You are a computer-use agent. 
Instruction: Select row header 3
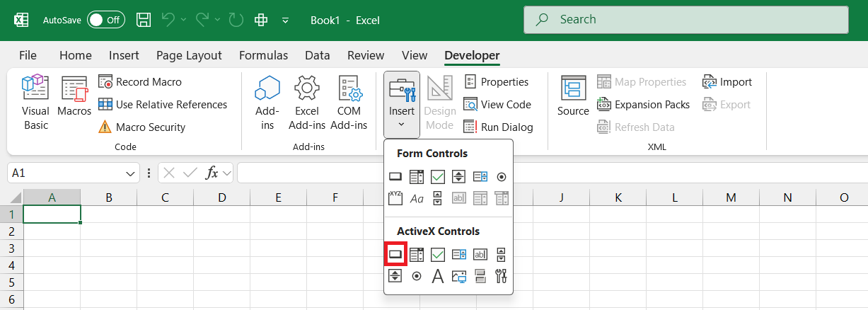[x=11, y=248]
